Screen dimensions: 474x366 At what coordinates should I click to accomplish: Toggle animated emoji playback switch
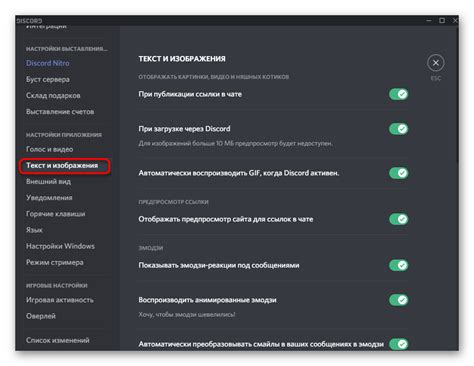click(x=399, y=300)
